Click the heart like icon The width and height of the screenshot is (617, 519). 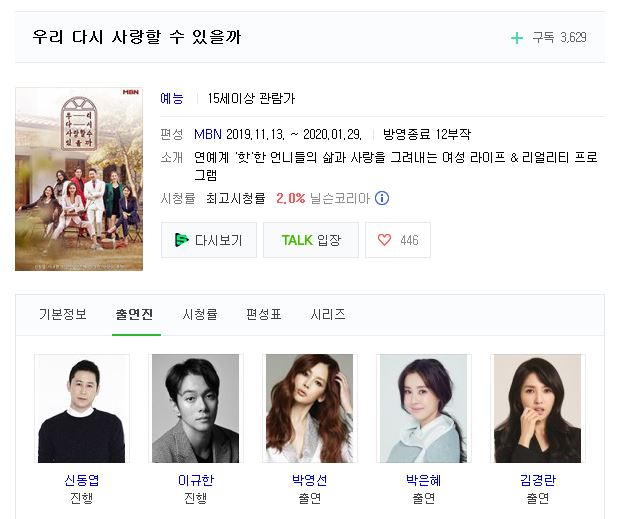point(384,240)
